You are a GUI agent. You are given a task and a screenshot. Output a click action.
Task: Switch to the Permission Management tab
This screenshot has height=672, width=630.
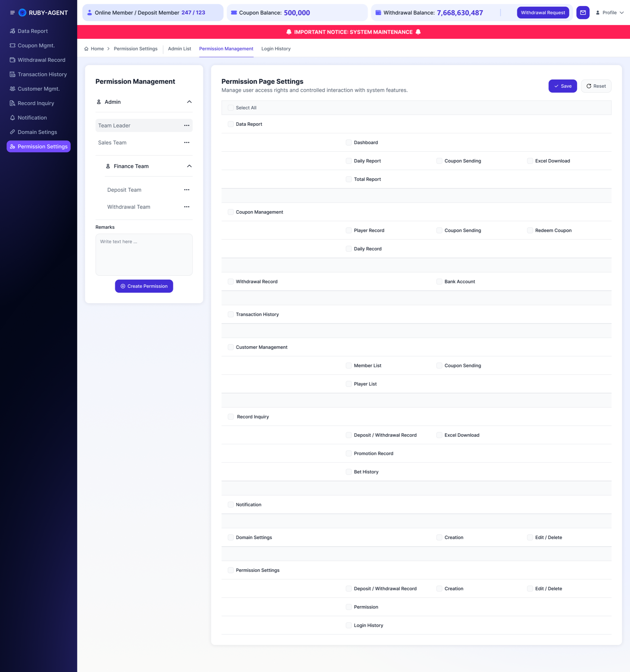[226, 49]
